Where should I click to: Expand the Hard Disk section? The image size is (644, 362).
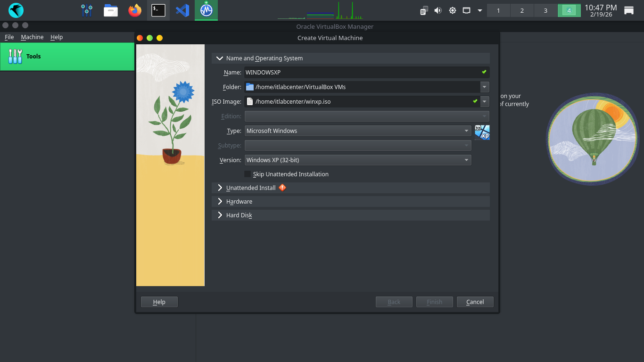(220, 215)
